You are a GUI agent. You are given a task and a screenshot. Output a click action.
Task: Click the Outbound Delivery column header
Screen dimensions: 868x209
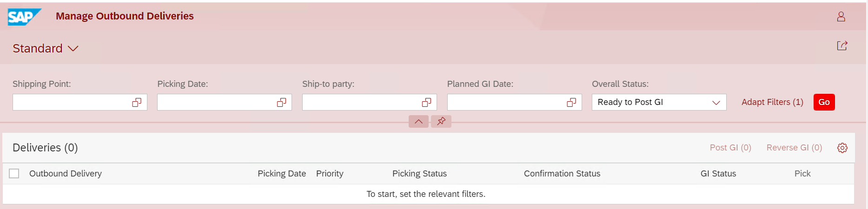pyautogui.click(x=66, y=173)
